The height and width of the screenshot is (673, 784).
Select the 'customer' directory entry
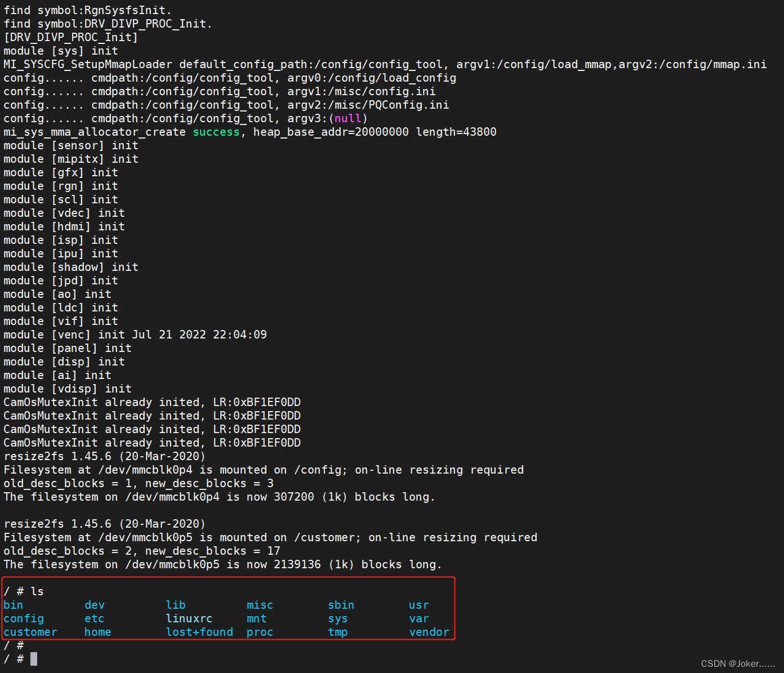(30, 632)
